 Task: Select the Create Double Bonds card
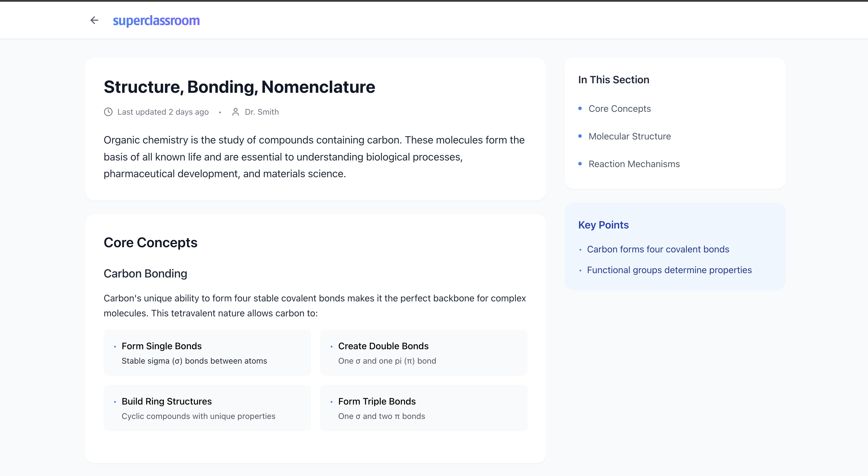pyautogui.click(x=424, y=353)
